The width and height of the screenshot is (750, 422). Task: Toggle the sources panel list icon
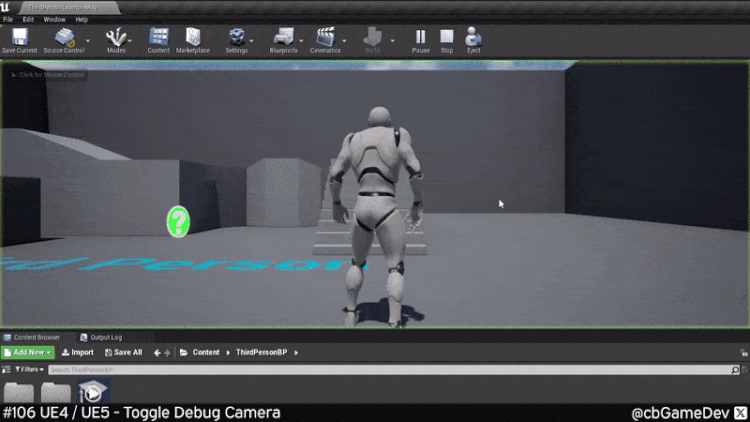pos(6,369)
